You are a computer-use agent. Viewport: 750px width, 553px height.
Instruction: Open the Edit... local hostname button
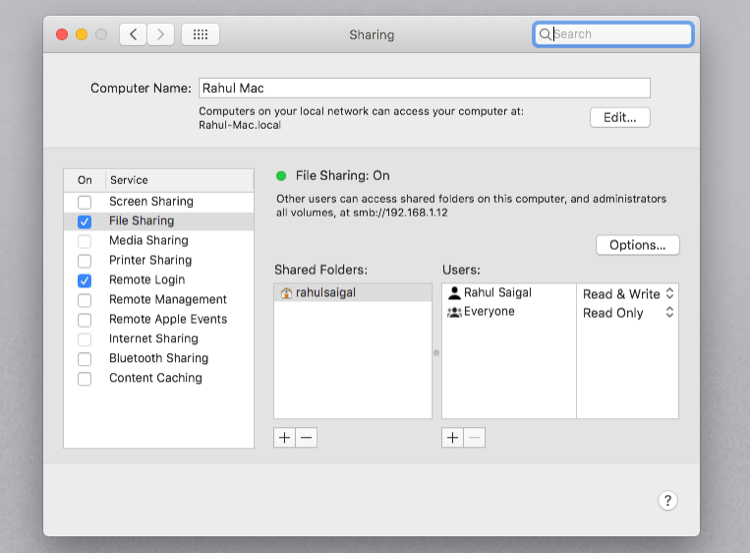620,118
